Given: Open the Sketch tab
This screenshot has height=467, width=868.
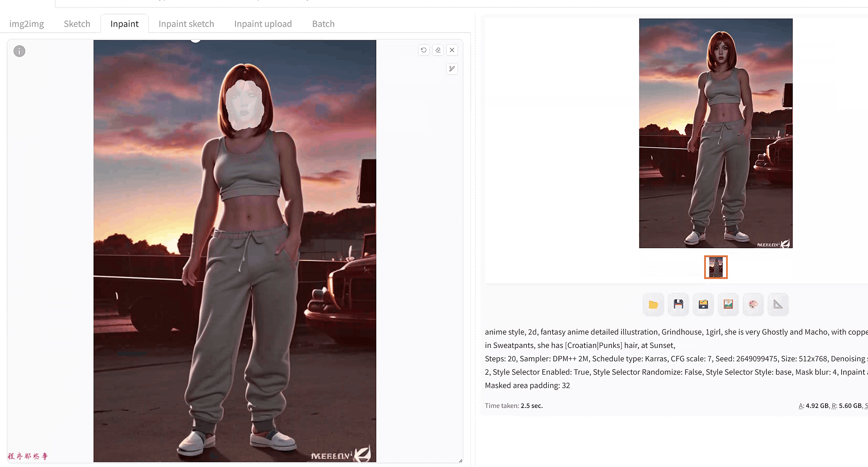Looking at the screenshot, I should tap(77, 24).
